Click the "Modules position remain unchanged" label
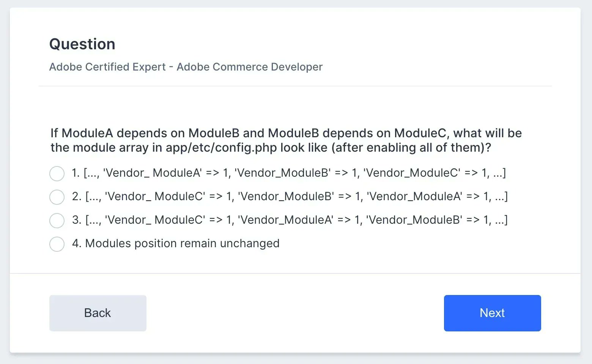This screenshot has height=364, width=592. click(182, 243)
